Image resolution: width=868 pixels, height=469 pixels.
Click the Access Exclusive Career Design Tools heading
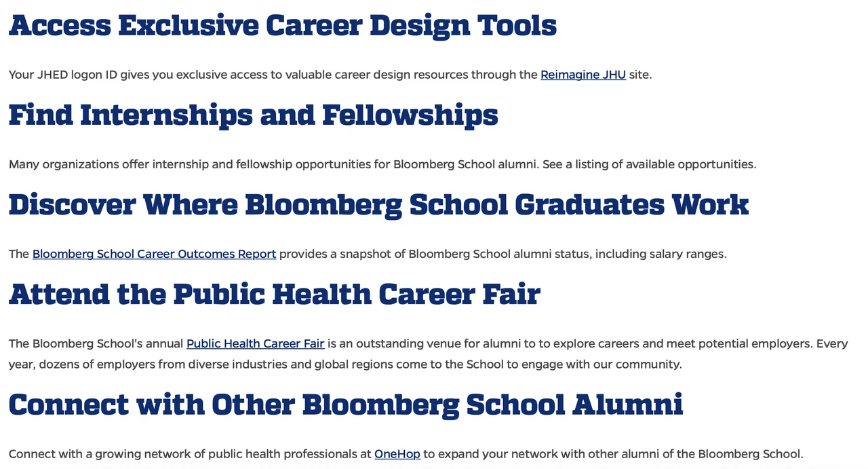[282, 26]
